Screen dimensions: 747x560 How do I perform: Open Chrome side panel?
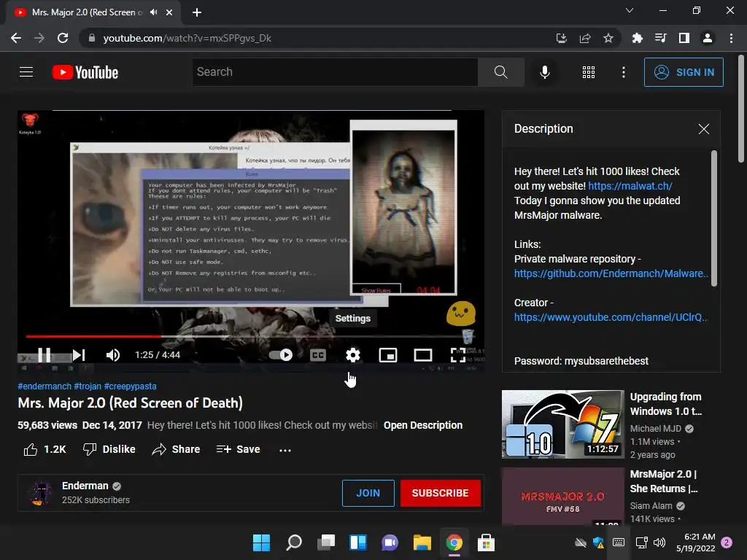(x=684, y=38)
